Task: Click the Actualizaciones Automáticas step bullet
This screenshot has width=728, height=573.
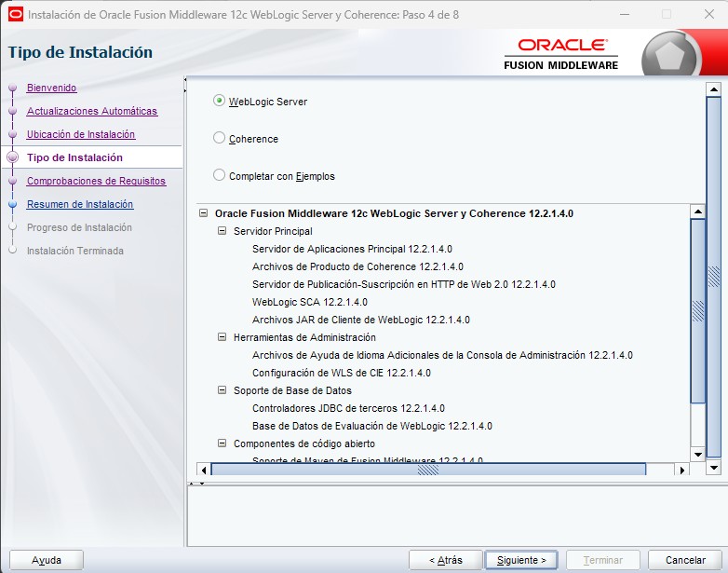Action: [x=13, y=111]
